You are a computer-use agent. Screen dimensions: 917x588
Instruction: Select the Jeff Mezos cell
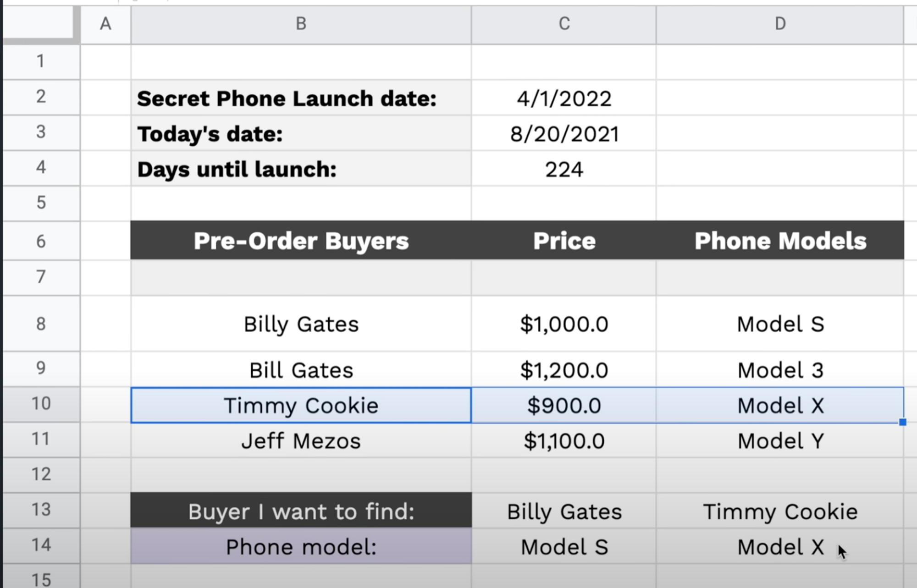[300, 440]
